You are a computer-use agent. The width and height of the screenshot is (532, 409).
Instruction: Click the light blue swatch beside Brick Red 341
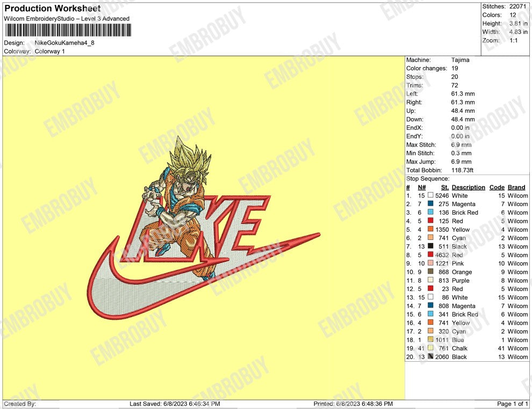point(430,314)
